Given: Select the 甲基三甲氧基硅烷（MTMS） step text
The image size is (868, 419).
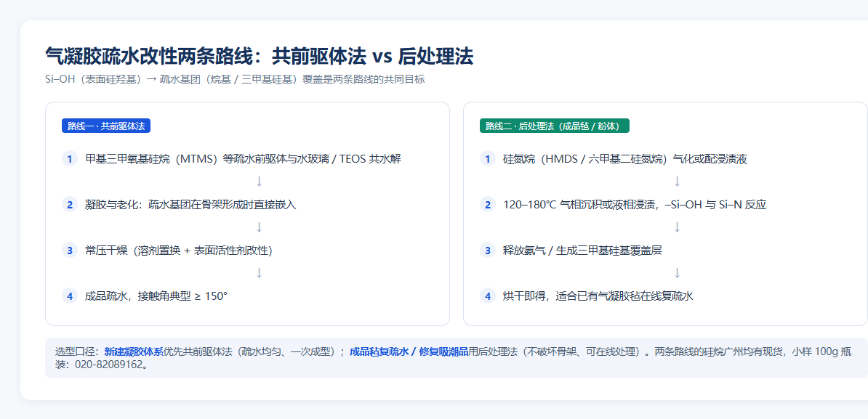Looking at the screenshot, I should pyautogui.click(x=243, y=159).
